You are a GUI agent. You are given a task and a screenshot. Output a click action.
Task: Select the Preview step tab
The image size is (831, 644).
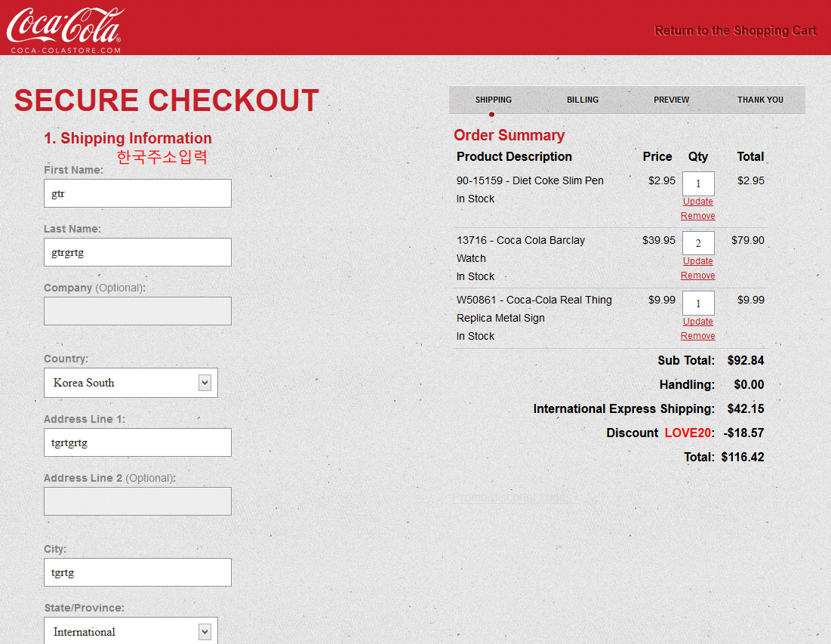click(671, 100)
